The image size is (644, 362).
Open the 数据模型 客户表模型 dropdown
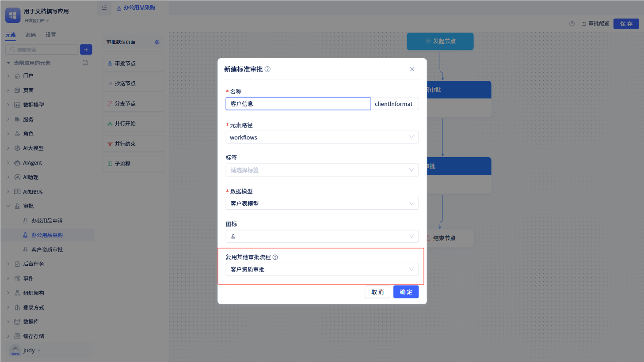(x=322, y=204)
